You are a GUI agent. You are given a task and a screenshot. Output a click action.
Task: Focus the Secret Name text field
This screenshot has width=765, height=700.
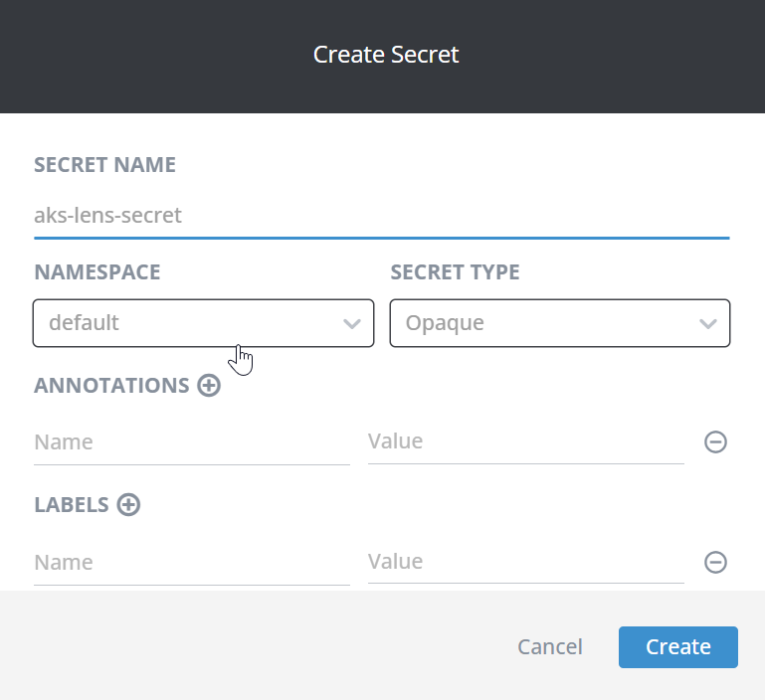381,215
